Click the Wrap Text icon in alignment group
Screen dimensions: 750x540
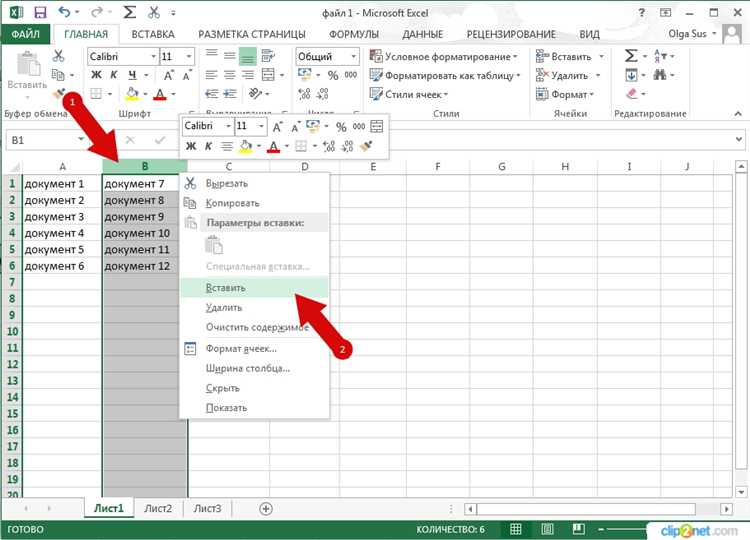point(268,56)
